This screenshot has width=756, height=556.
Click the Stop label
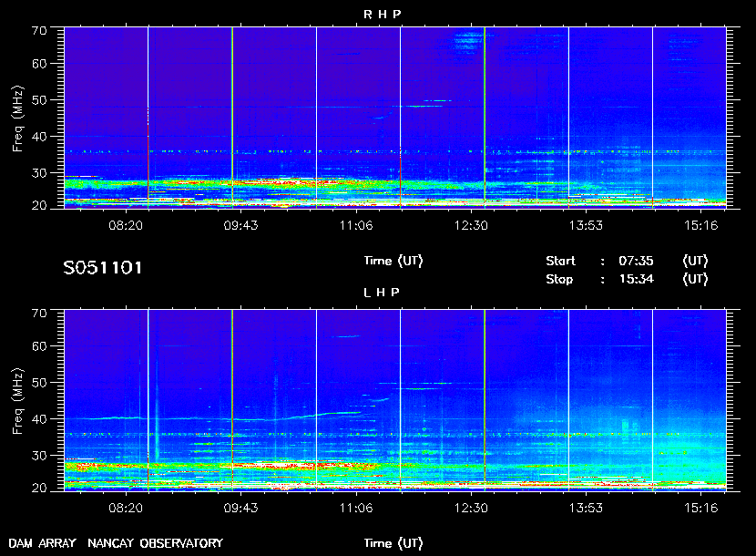coord(559,279)
